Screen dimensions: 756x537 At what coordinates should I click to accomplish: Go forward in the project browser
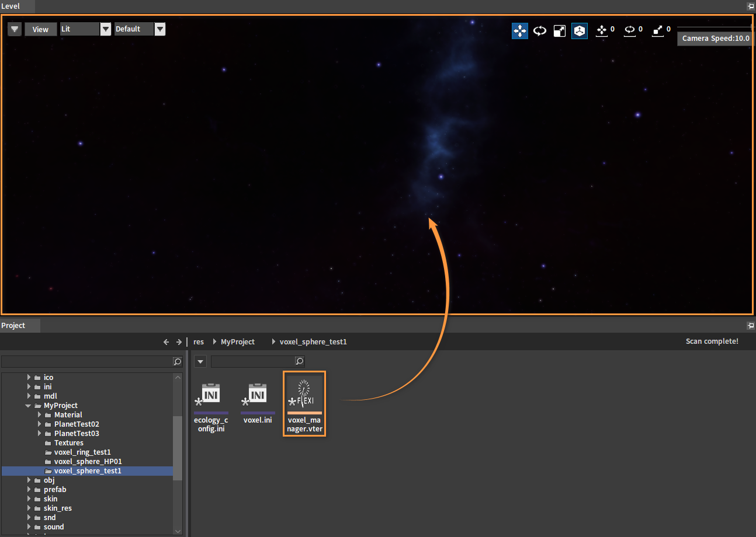(x=179, y=342)
